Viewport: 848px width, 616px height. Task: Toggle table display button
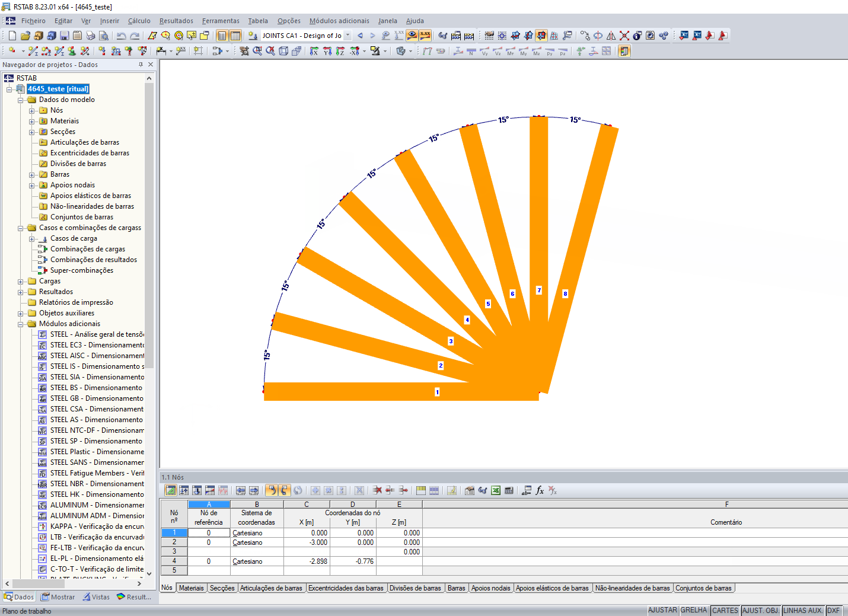point(235,36)
